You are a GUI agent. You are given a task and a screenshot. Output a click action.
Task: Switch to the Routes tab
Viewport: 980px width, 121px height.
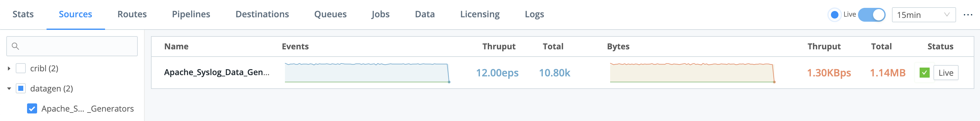tap(132, 14)
